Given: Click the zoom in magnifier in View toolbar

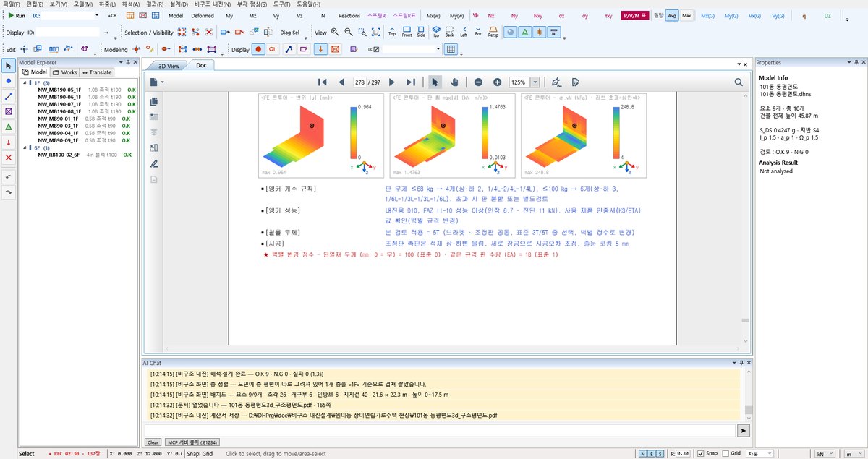Looking at the screenshot, I should click(335, 32).
